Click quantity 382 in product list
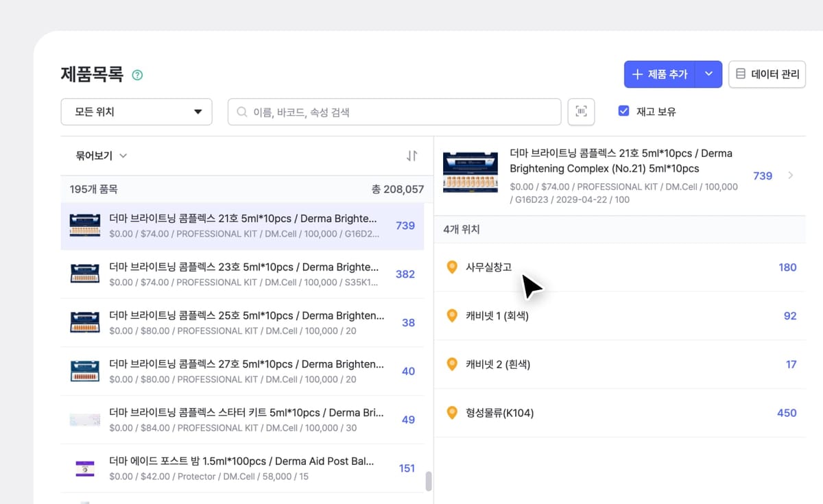The height and width of the screenshot is (504, 823). pos(405,274)
